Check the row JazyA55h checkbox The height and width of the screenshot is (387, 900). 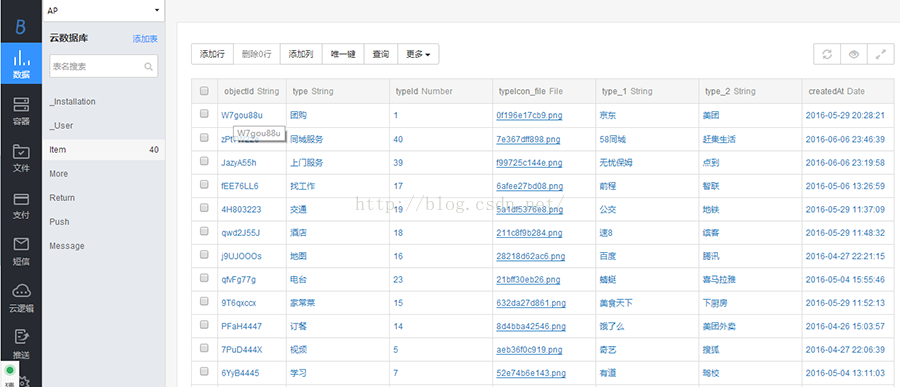click(204, 161)
